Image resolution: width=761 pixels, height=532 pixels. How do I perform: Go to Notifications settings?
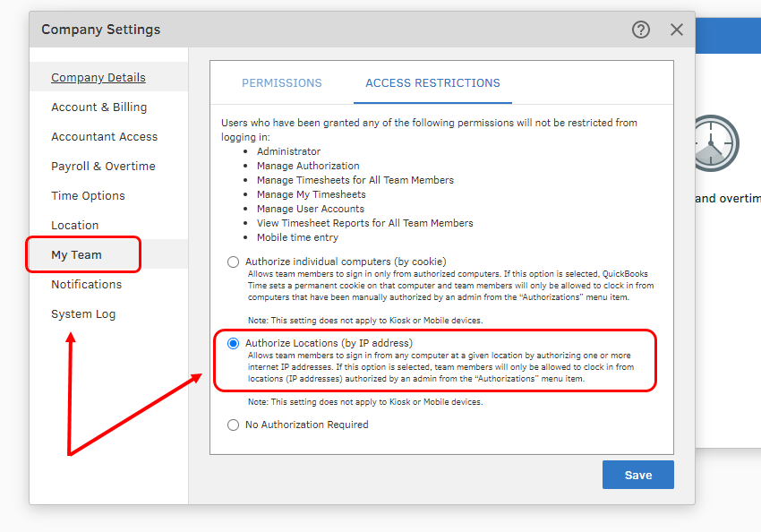[86, 285]
